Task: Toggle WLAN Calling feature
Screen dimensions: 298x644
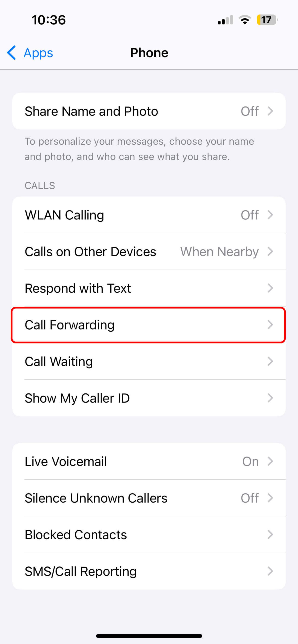Action: 149,214
